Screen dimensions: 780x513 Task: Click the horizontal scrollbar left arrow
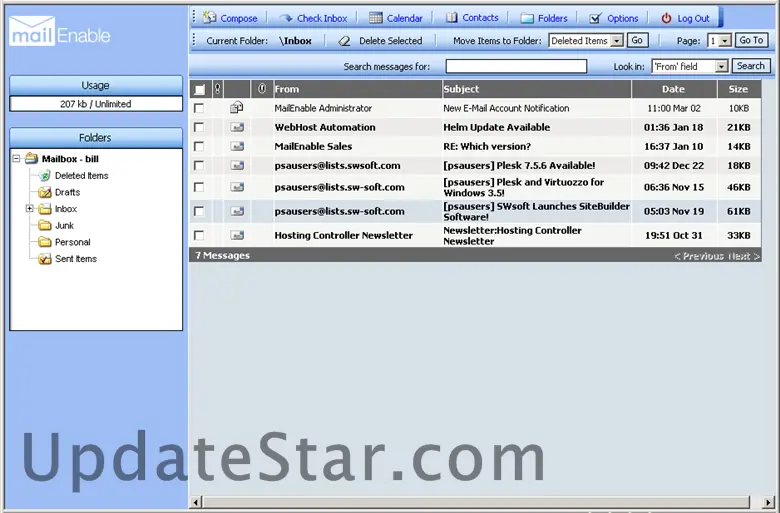coord(195,502)
